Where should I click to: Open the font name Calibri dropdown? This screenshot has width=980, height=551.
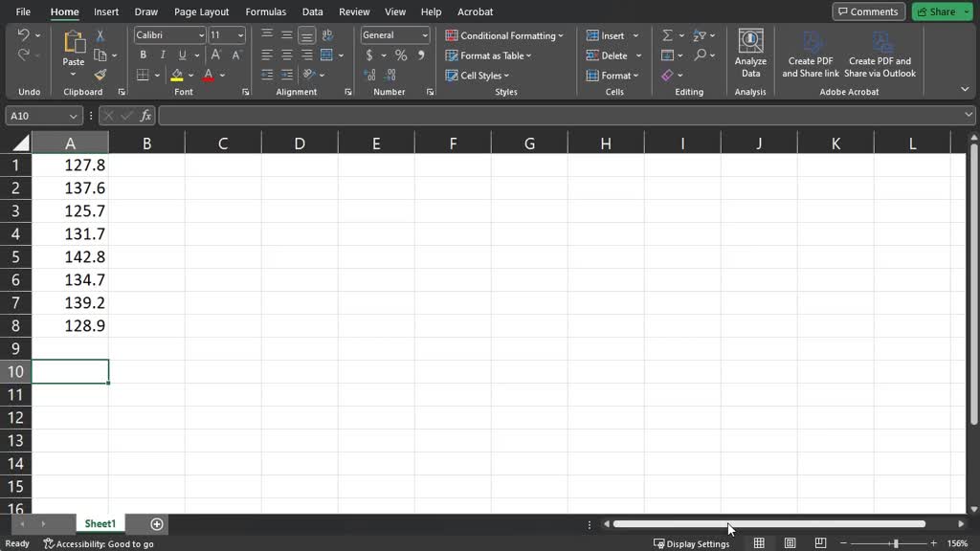point(201,35)
